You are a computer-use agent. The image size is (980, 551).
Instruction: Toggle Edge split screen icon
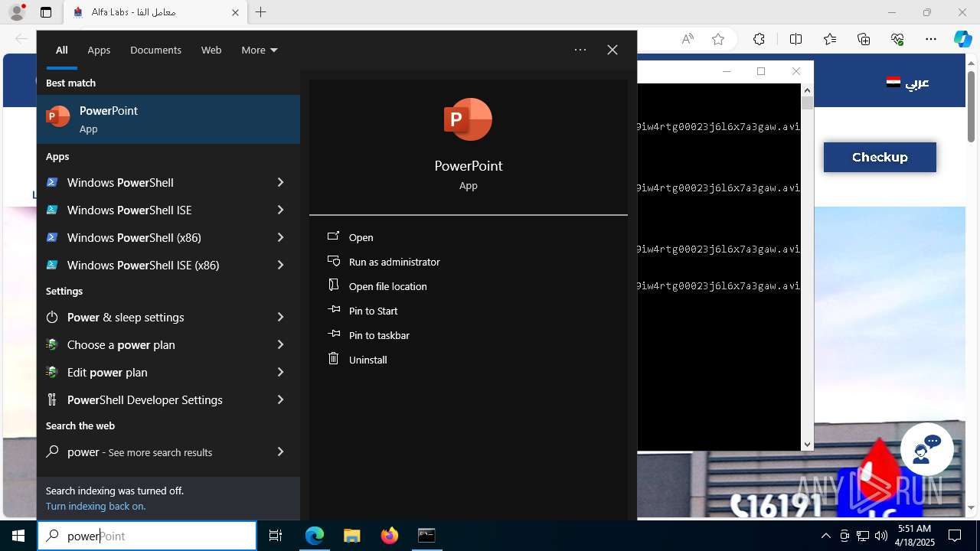coord(795,39)
